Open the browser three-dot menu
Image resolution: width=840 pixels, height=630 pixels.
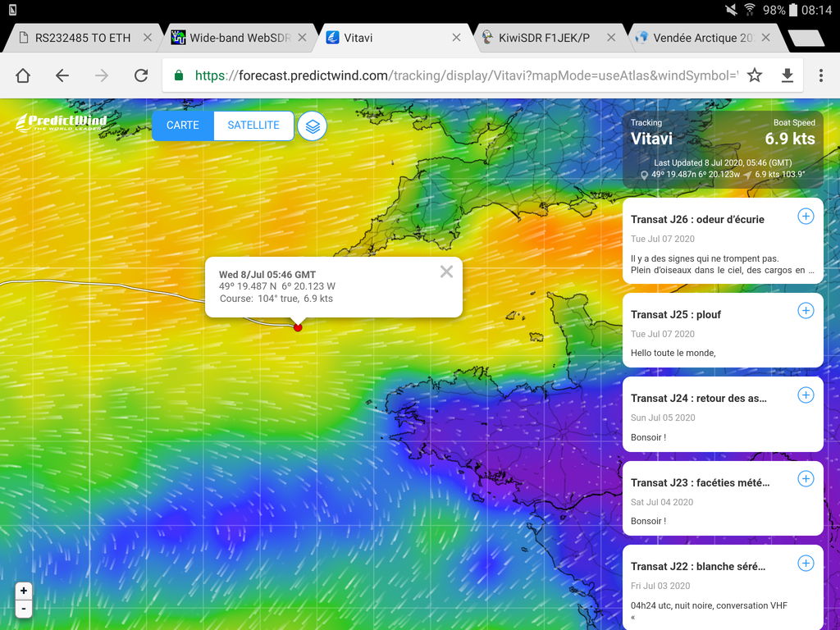[820, 75]
